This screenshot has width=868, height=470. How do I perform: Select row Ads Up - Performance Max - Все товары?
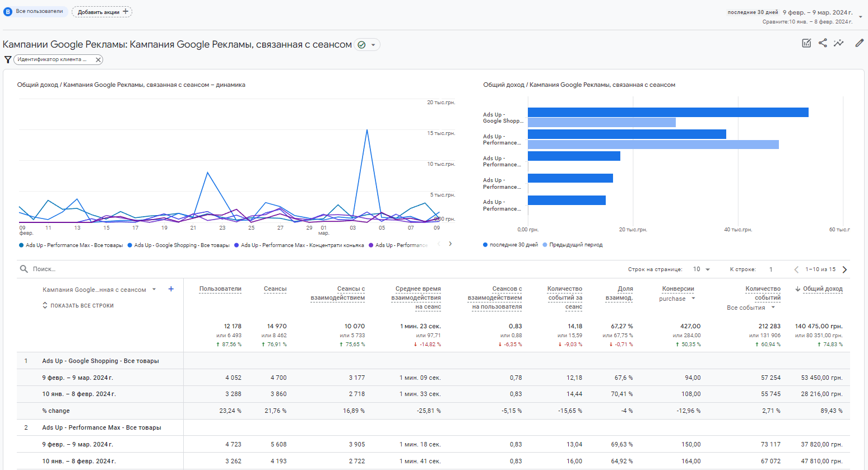pos(101,427)
